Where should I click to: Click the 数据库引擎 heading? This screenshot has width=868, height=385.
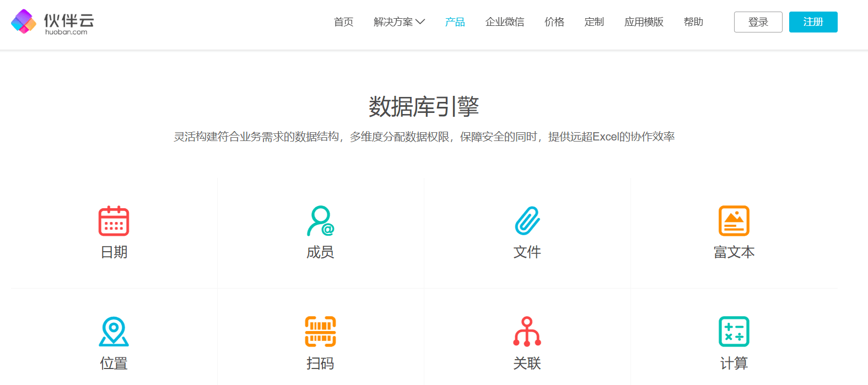point(424,106)
